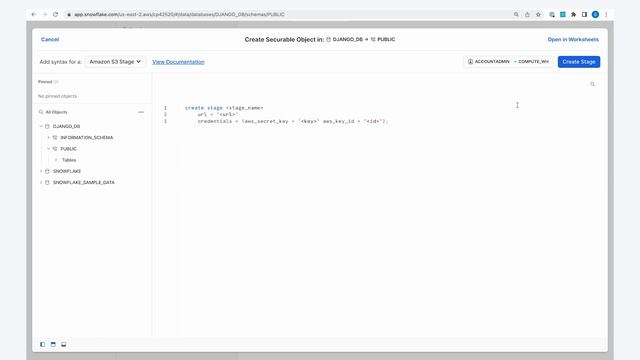This screenshot has width=640, height=360.
Task: Collapse the PUBLIC schema node
Action: coord(49,149)
